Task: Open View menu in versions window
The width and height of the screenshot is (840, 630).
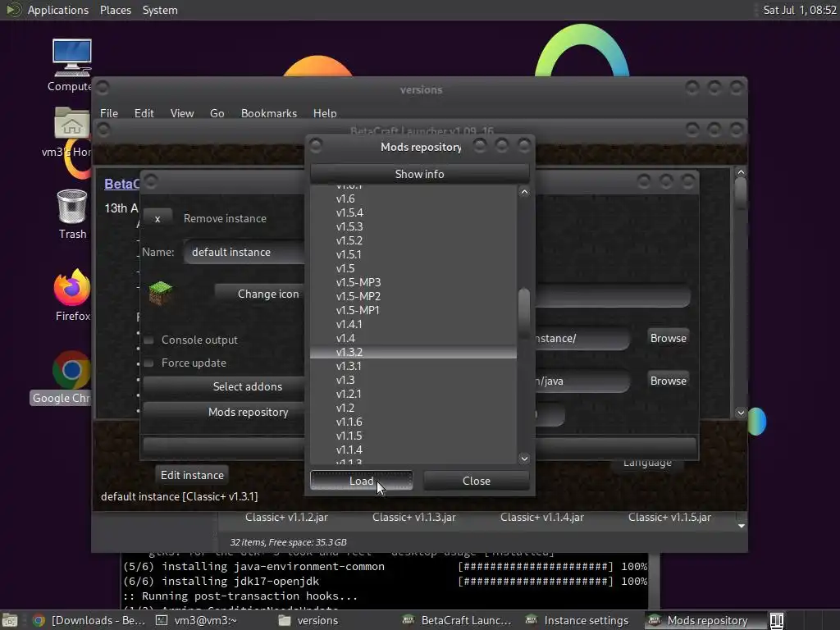Action: tap(181, 113)
